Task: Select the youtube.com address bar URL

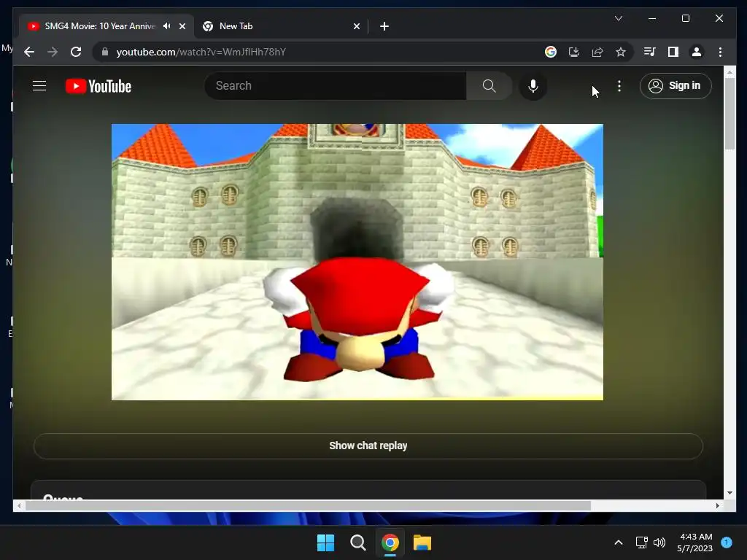Action: [201, 52]
